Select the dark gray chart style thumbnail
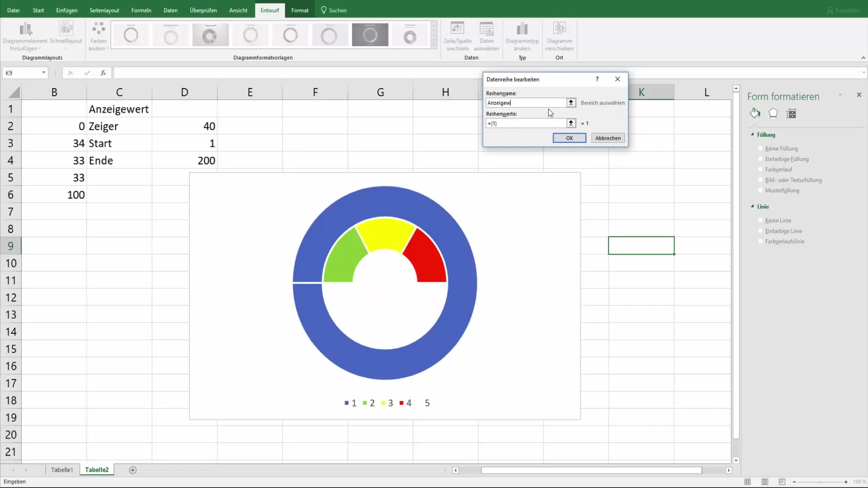868x488 pixels. click(x=370, y=35)
